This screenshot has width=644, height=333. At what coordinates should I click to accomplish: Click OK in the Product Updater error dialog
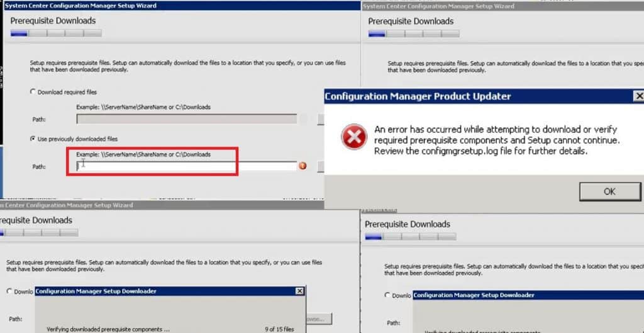tap(609, 191)
